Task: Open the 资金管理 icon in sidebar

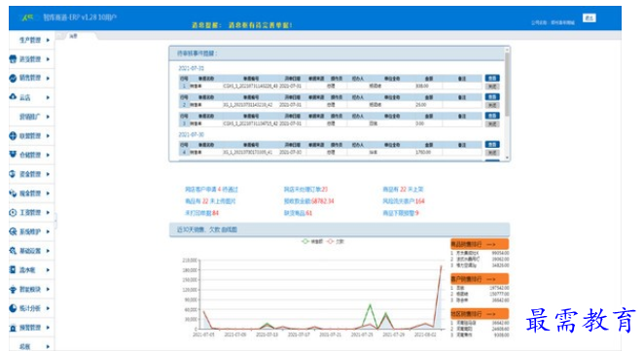Action: coord(13,174)
